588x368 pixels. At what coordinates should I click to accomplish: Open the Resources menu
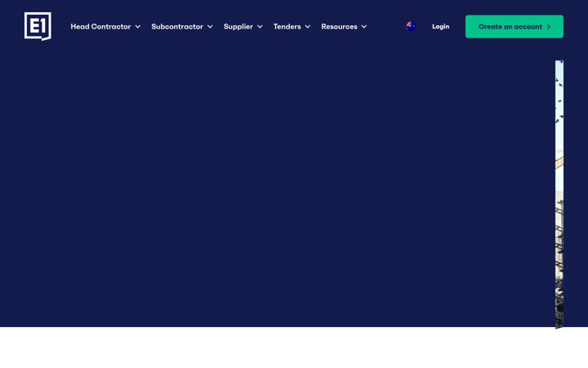(x=339, y=27)
